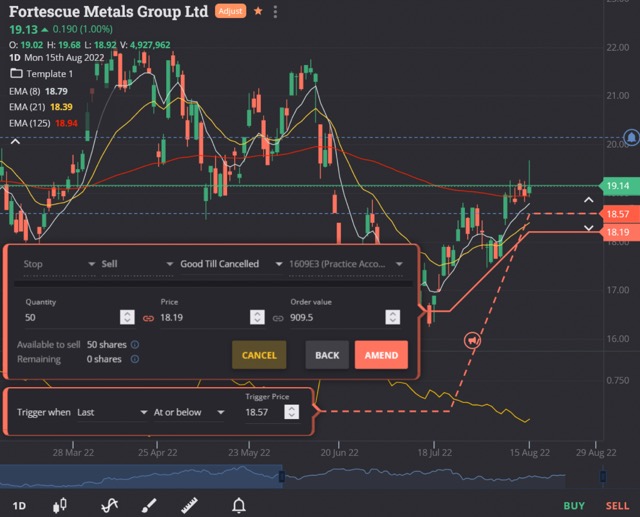The width and height of the screenshot is (640, 517).
Task: Toggle the link between Price and Order value
Action: coord(278,318)
